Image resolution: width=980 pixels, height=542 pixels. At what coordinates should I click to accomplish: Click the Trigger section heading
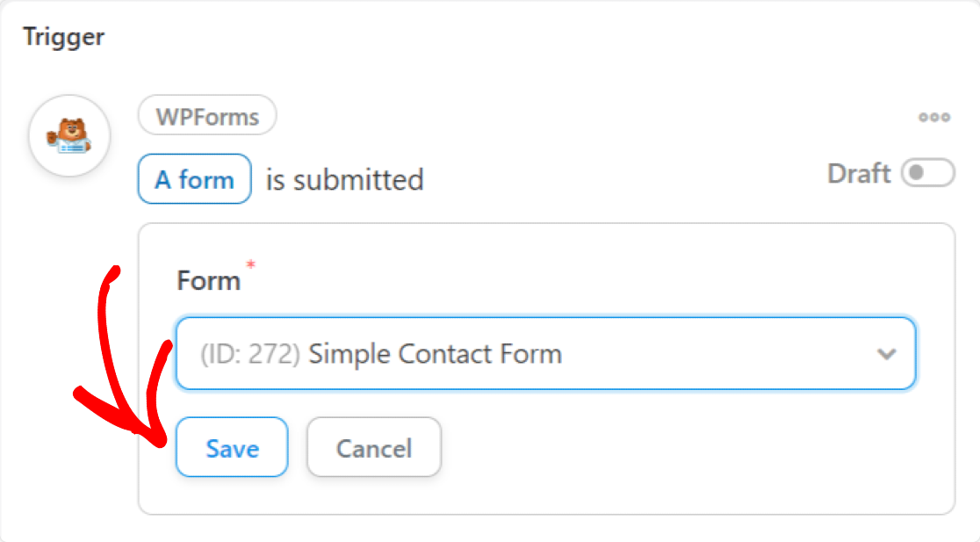(64, 37)
